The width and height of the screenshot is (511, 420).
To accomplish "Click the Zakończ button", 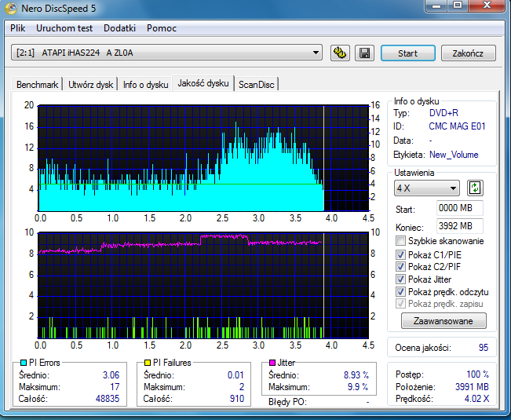I will point(468,53).
